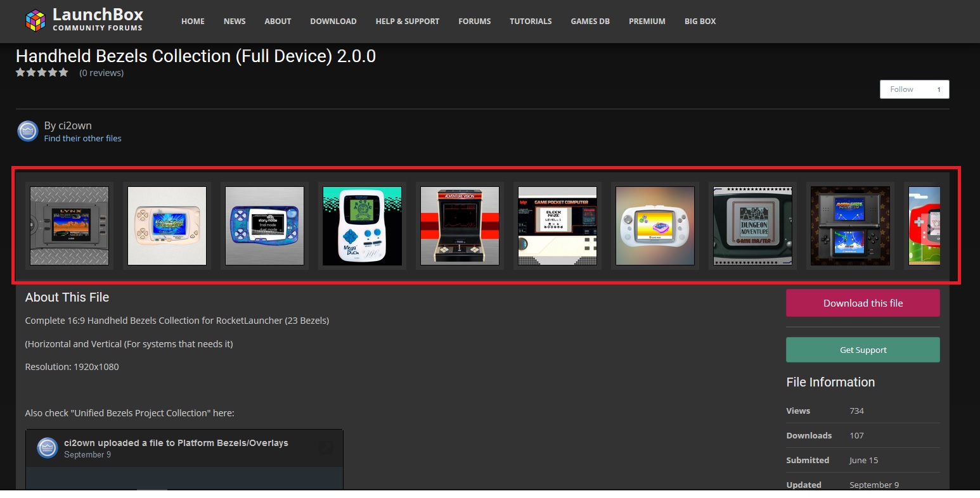Go to the NEWS page
This screenshot has width=980, height=498.
[x=235, y=21]
